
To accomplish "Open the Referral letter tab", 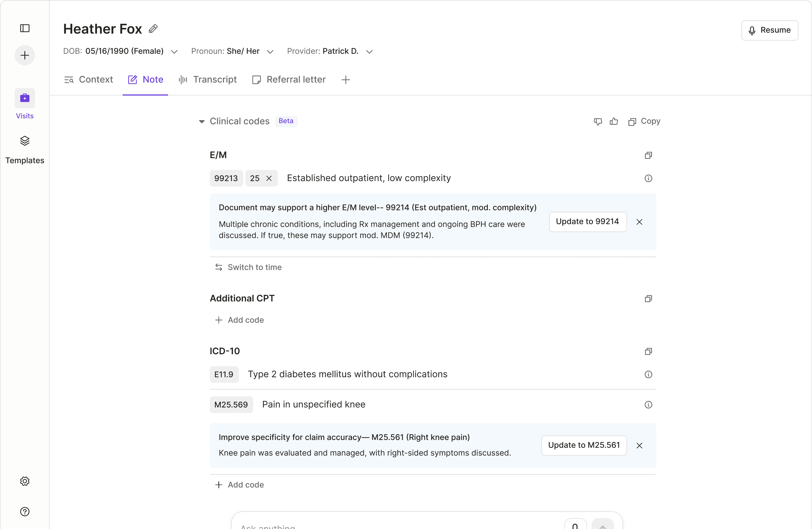I will (x=289, y=80).
